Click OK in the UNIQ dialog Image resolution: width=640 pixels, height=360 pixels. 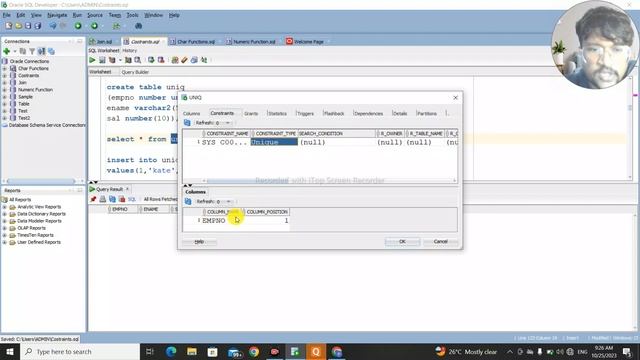click(402, 242)
